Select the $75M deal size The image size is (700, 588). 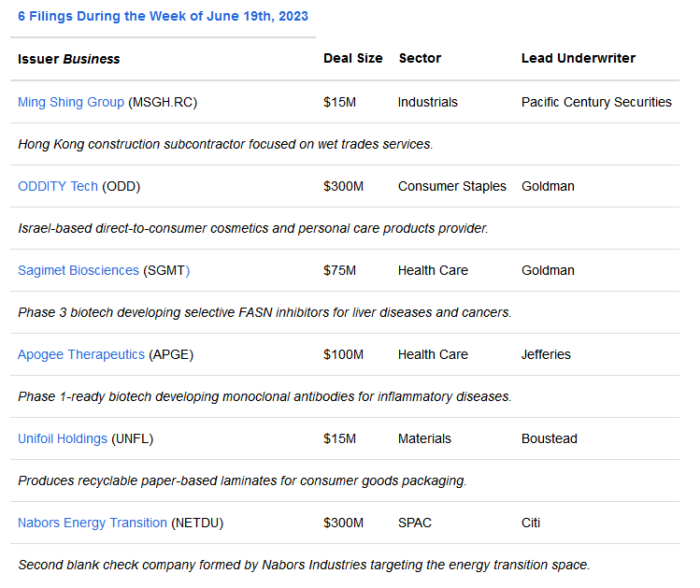[x=340, y=270]
